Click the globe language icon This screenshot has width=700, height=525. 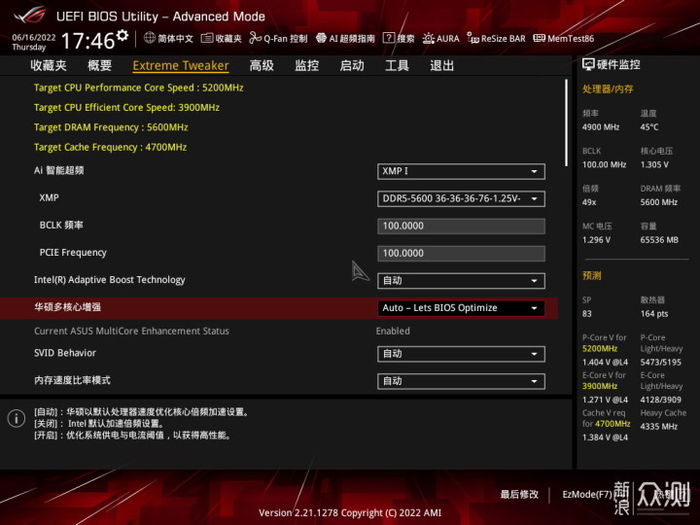(150, 38)
